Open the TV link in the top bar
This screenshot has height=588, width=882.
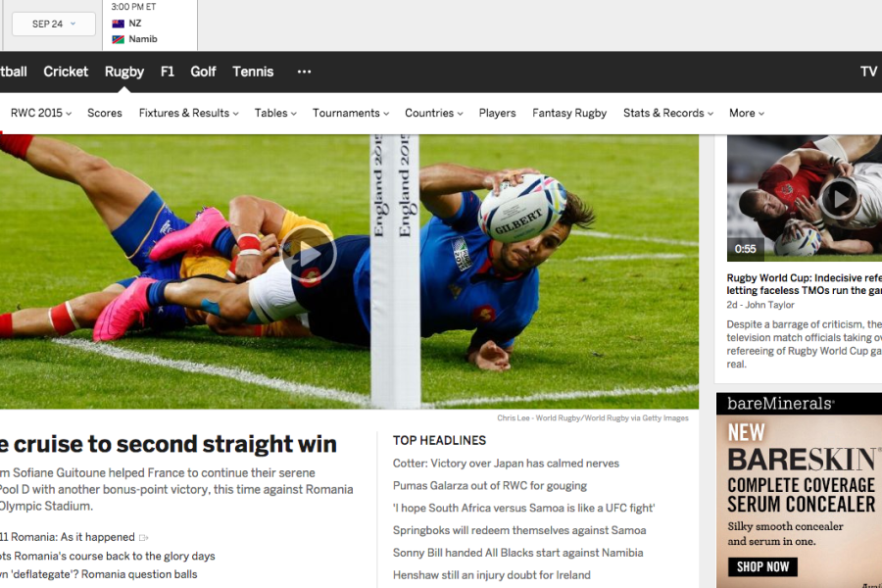(x=868, y=72)
